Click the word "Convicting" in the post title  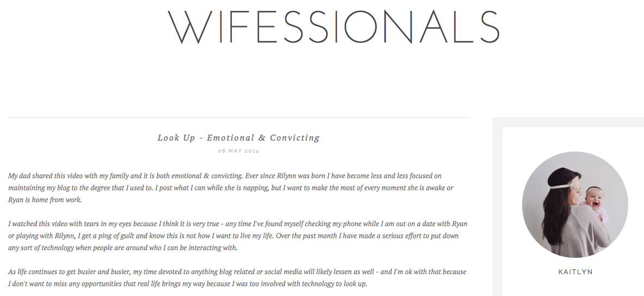(x=295, y=138)
